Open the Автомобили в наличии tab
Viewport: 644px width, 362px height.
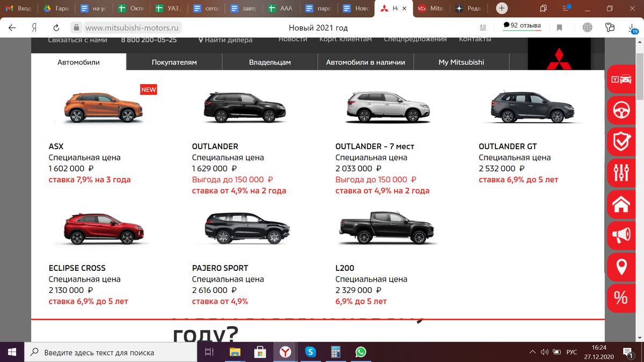[365, 62]
